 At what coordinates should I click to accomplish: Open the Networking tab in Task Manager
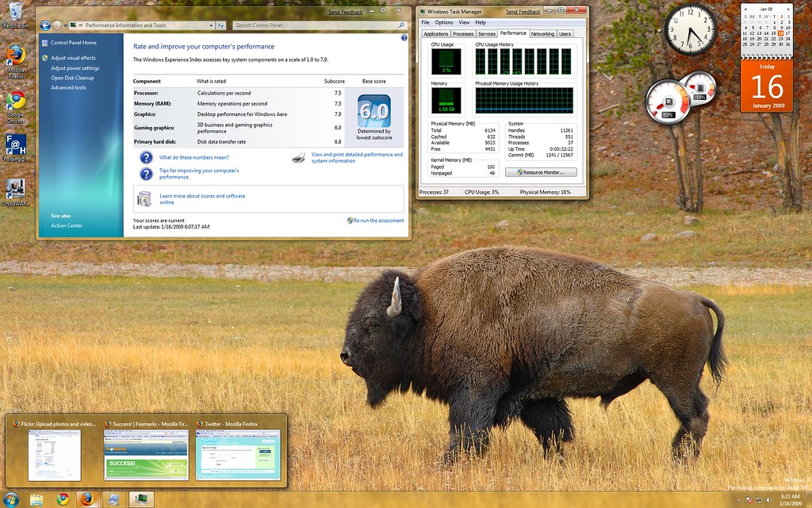coord(542,34)
